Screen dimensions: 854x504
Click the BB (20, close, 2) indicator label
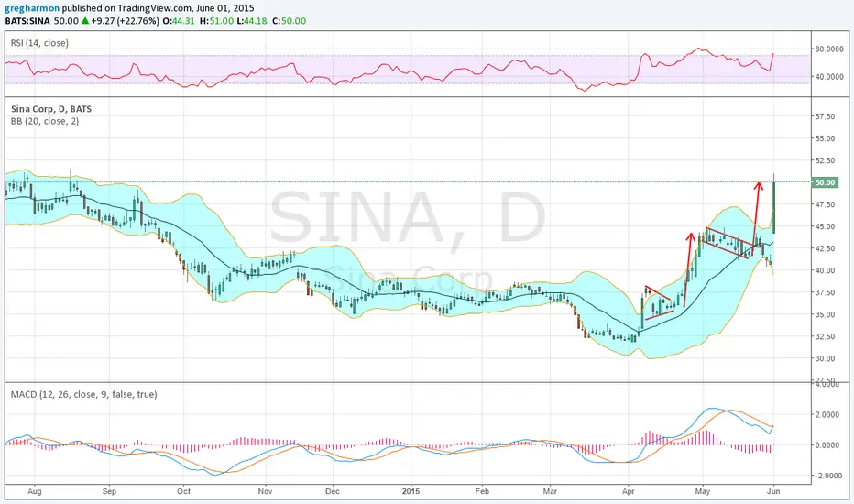pos(45,121)
